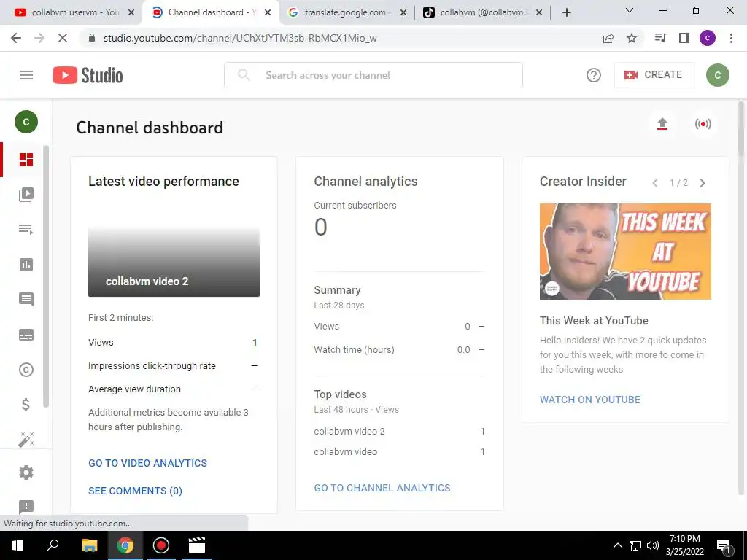The width and height of the screenshot is (747, 560).
Task: Open the Monetization dollar icon
Action: tap(26, 405)
